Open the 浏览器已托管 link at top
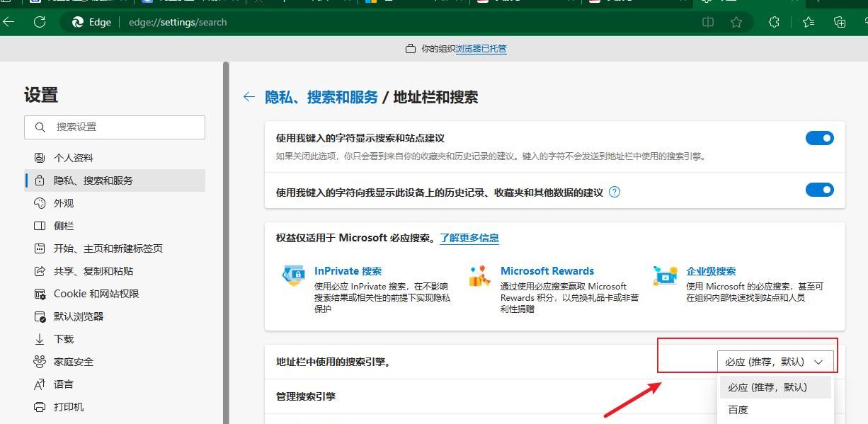Screen dimensions: 868x424 pos(480,48)
